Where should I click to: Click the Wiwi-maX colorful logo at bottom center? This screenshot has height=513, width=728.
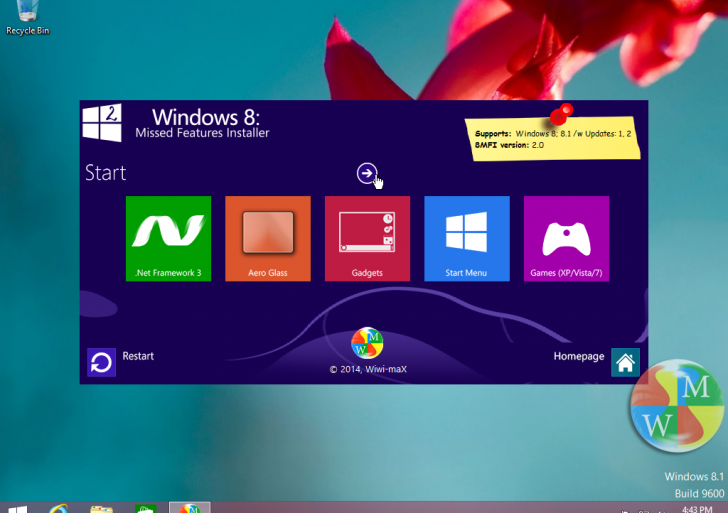367,343
